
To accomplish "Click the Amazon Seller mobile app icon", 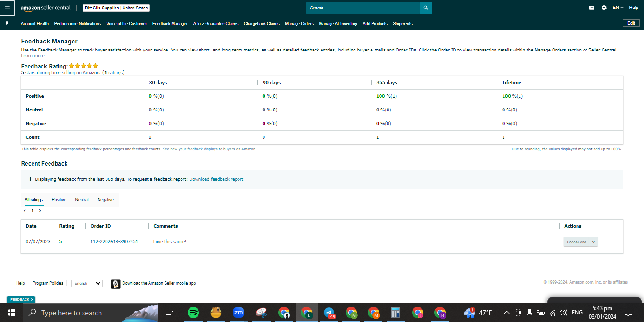I will pyautogui.click(x=116, y=284).
